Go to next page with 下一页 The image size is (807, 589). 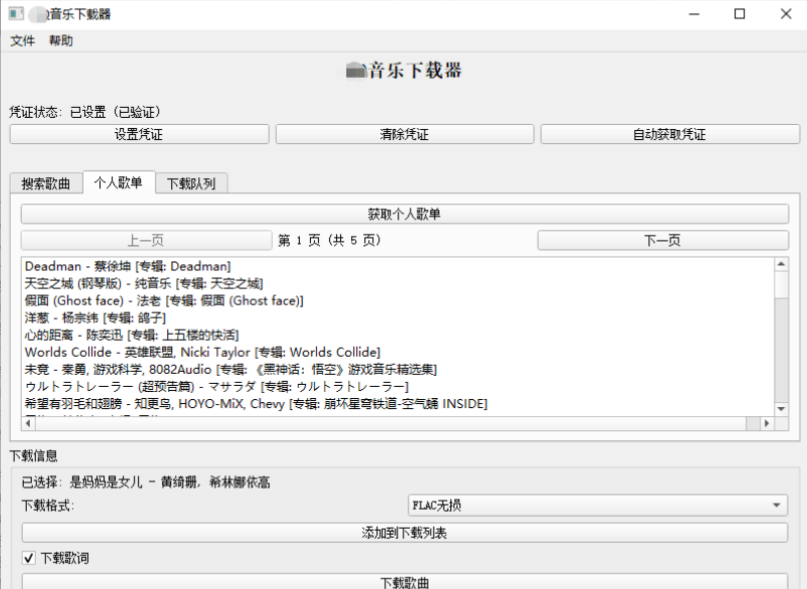661,241
